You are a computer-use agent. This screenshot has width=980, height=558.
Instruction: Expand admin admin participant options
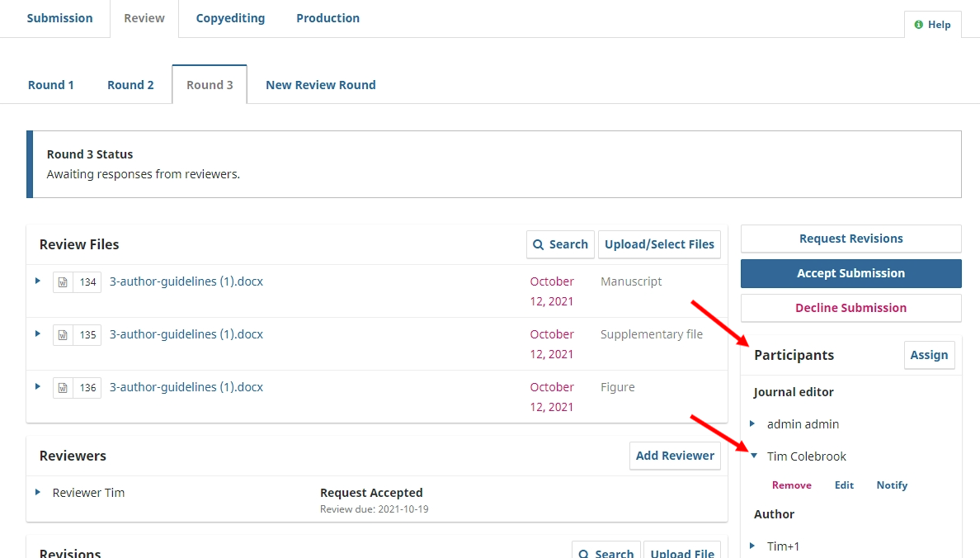pyautogui.click(x=752, y=423)
